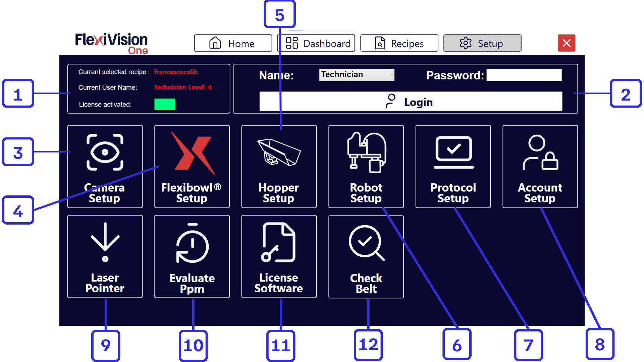Click the FlexiVision One logo
The height and width of the screenshot is (362, 644).
[111, 44]
